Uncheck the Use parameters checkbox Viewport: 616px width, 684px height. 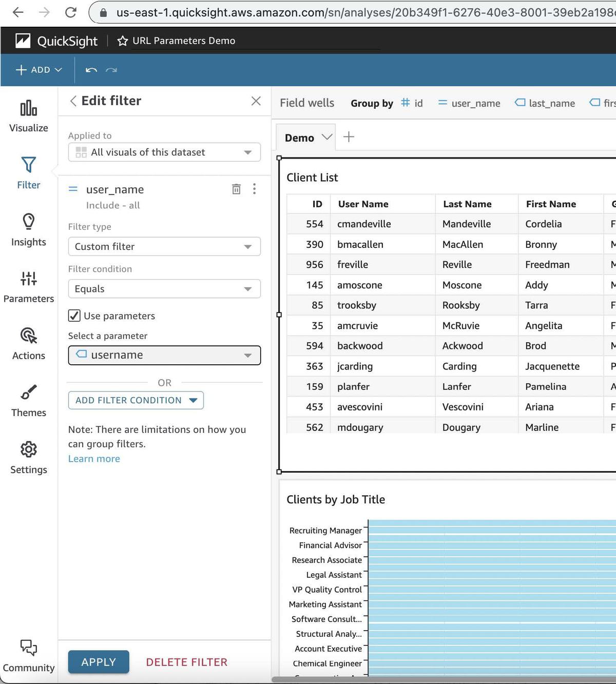[x=74, y=316]
